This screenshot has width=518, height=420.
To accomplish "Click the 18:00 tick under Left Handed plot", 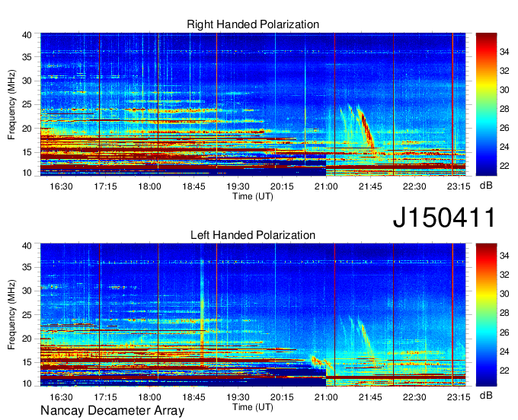I will tap(149, 397).
